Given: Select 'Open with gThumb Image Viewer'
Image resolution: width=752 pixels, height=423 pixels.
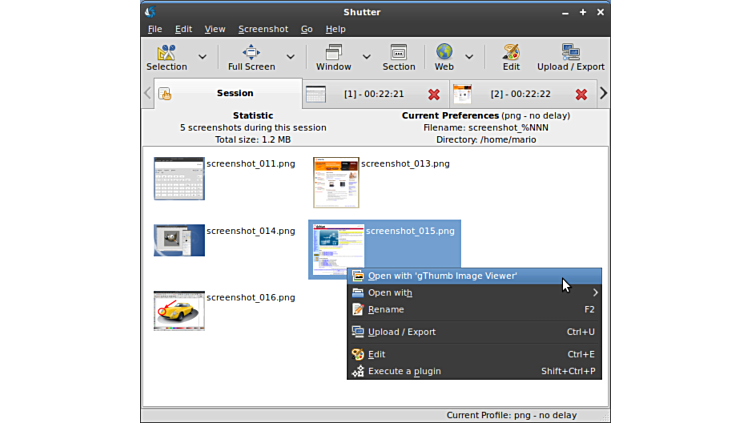Looking at the screenshot, I should (442, 276).
